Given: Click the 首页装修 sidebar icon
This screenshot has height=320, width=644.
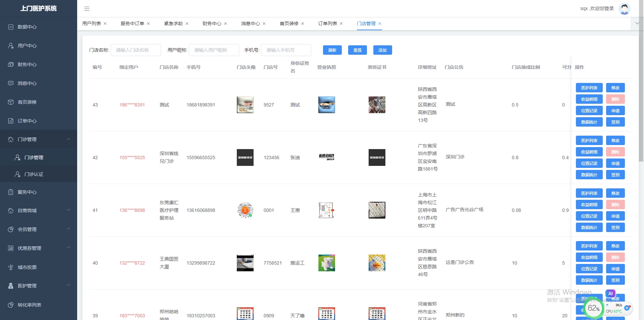Looking at the screenshot, I should click(11, 102).
